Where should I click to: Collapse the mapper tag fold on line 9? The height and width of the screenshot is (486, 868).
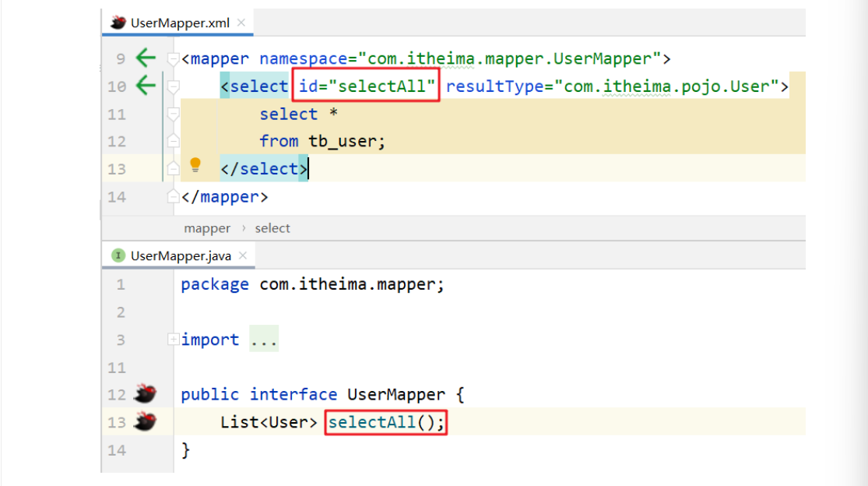[x=174, y=58]
